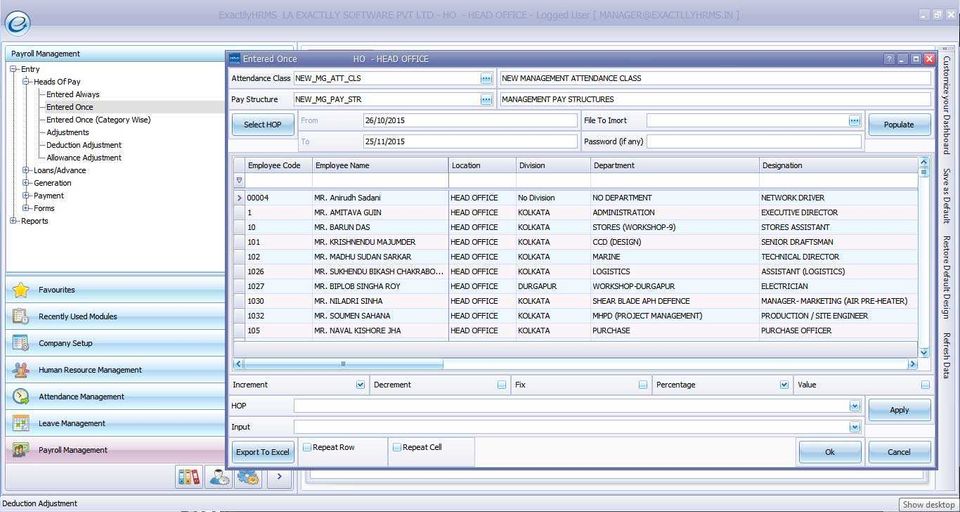Screen dimensions: 960x512
Task: Click the Favourites star icon
Action: coord(20,290)
